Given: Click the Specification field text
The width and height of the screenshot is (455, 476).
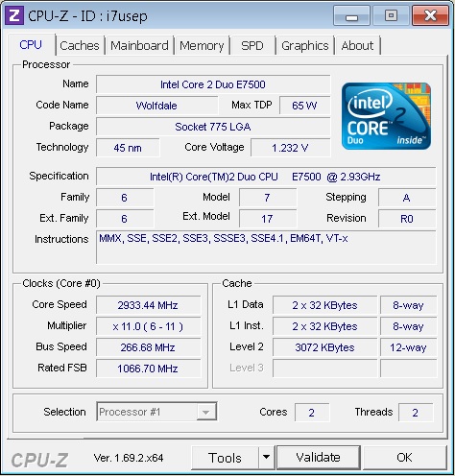Looking at the screenshot, I should (266, 177).
